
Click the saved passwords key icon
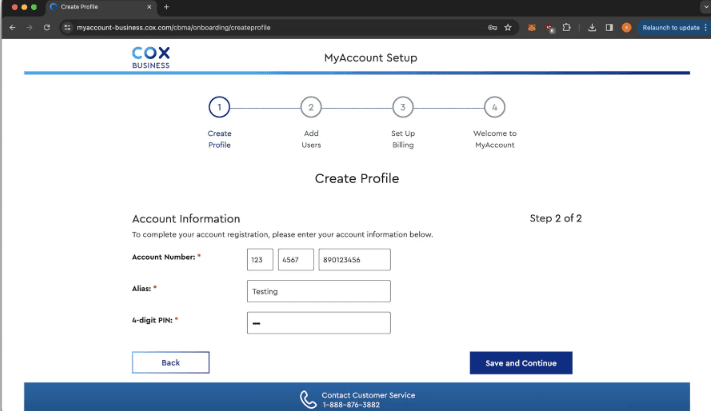coord(492,28)
